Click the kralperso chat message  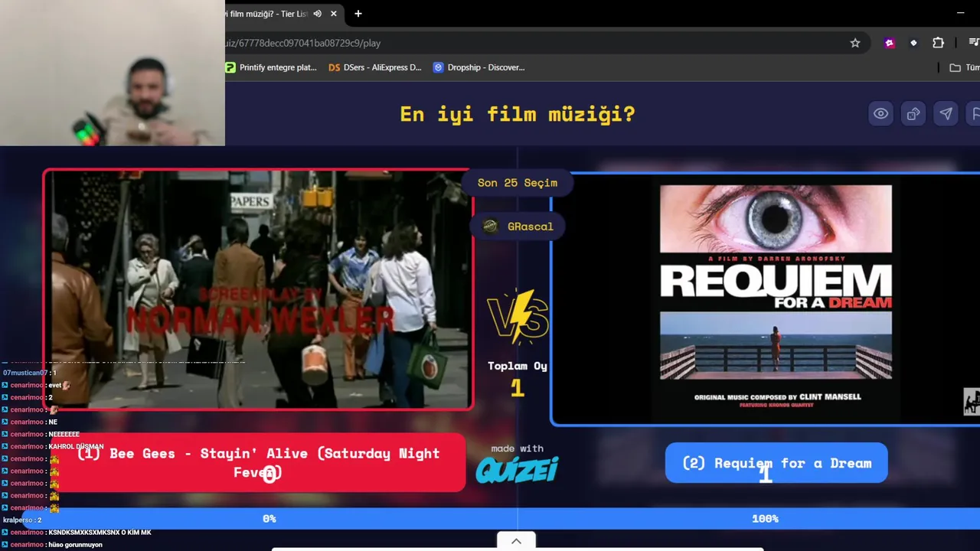pos(22,520)
